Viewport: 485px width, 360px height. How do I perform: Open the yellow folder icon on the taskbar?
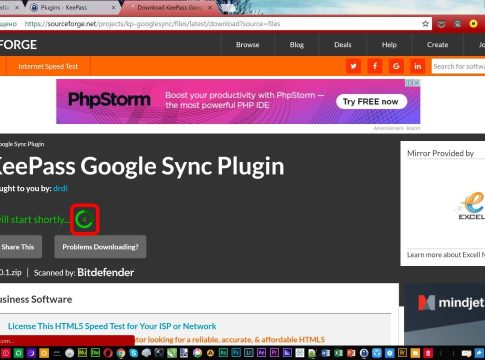coord(415,353)
